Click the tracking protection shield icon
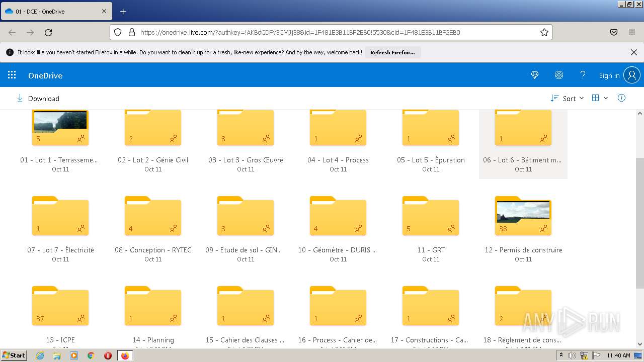 pyautogui.click(x=118, y=32)
